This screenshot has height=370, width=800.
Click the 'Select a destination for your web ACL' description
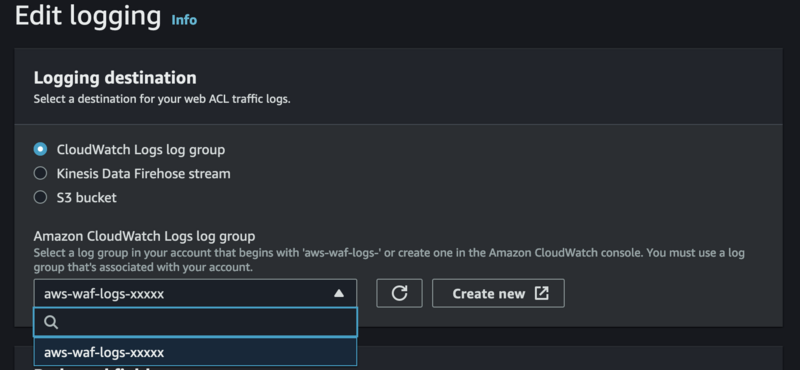pyautogui.click(x=162, y=99)
